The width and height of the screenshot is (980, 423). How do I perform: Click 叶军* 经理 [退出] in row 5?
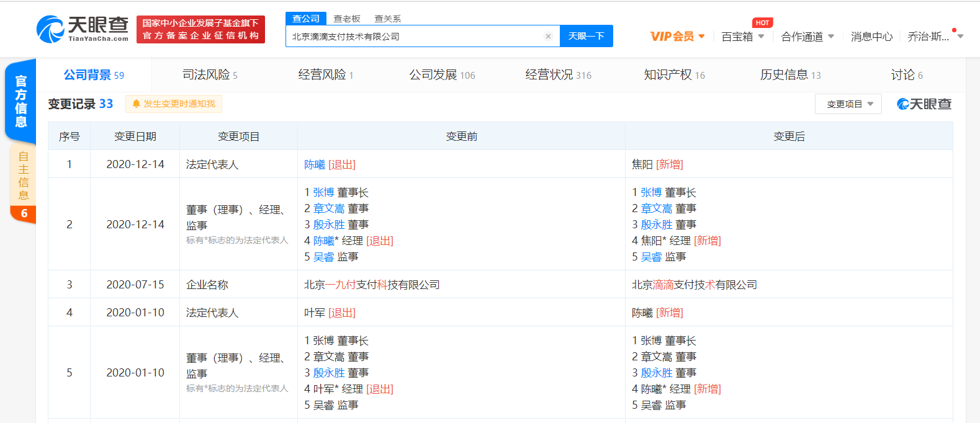click(349, 389)
